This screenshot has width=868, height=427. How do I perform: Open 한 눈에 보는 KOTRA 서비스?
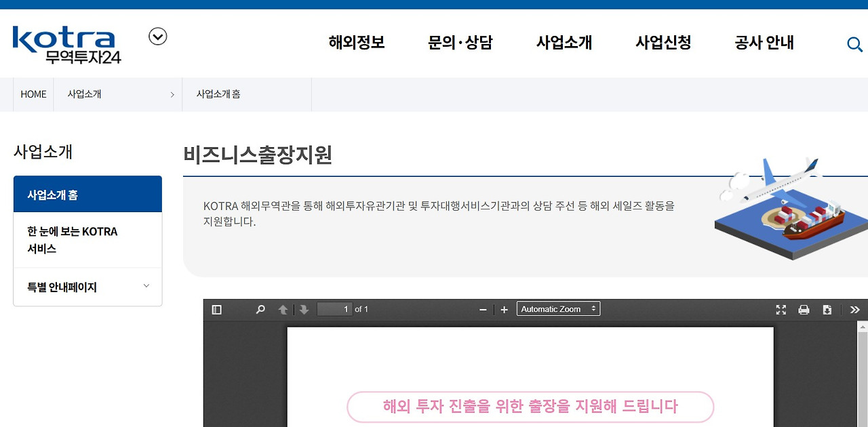(87, 240)
